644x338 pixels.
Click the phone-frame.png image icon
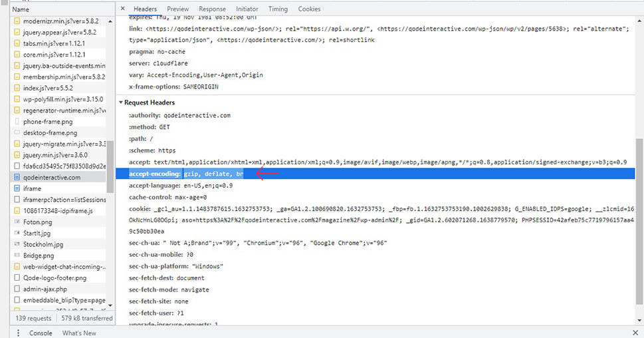coord(17,121)
